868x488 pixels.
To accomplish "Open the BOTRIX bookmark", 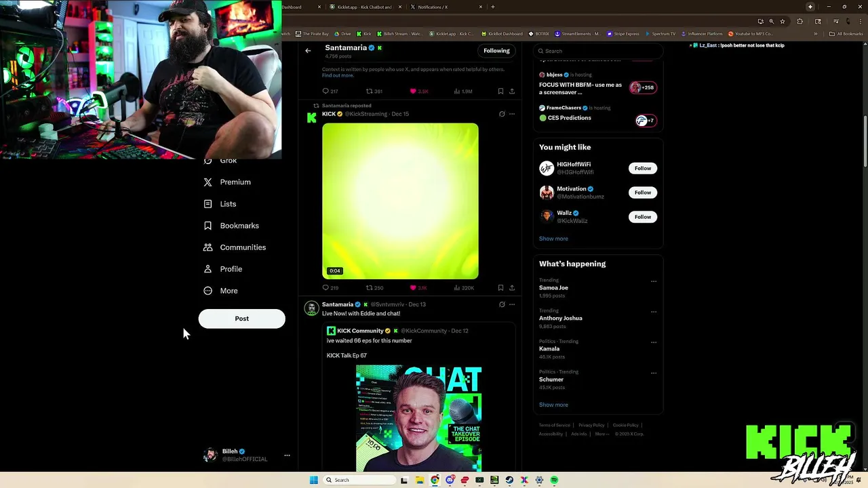I will pos(538,34).
